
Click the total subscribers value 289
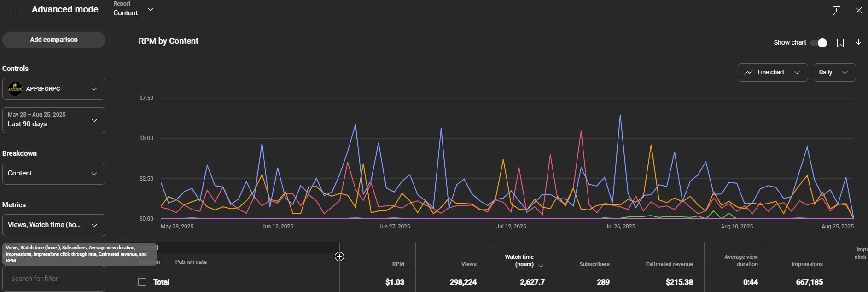(603, 282)
